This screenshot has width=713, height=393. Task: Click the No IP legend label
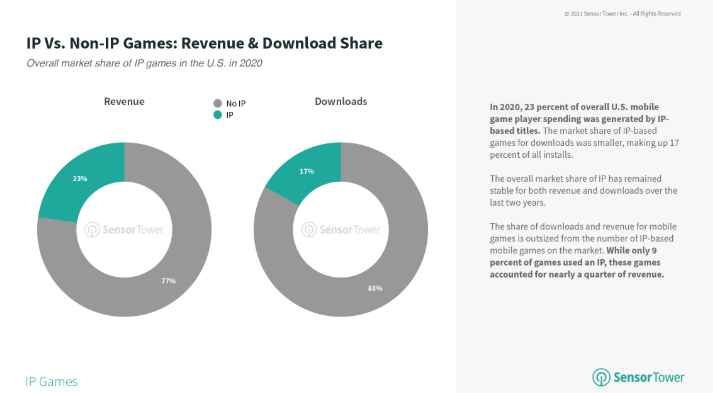coord(236,104)
